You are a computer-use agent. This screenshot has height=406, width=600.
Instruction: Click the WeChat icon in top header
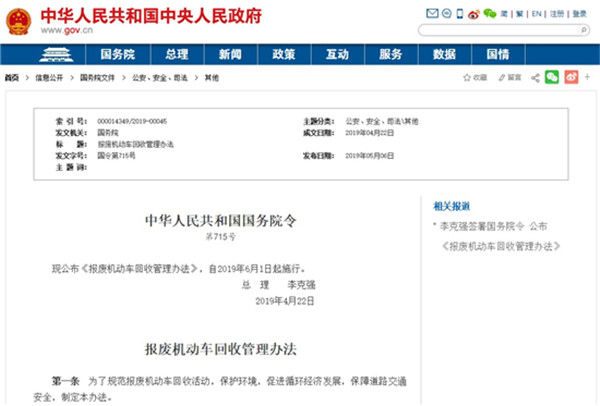489,14
